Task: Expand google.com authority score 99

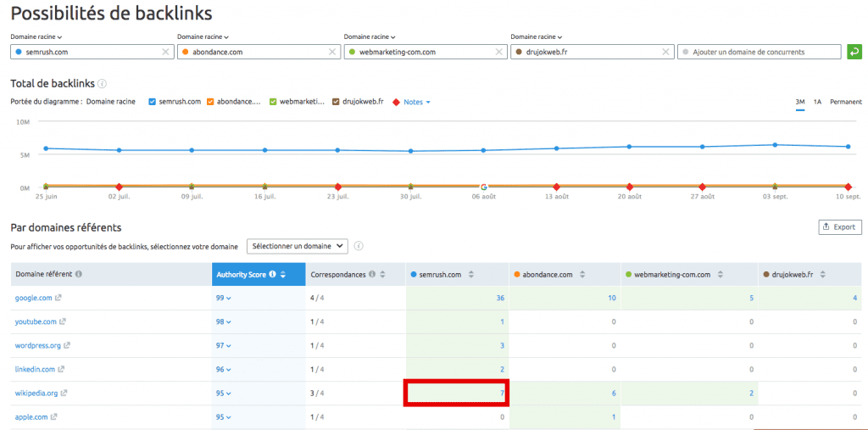Action: click(224, 298)
